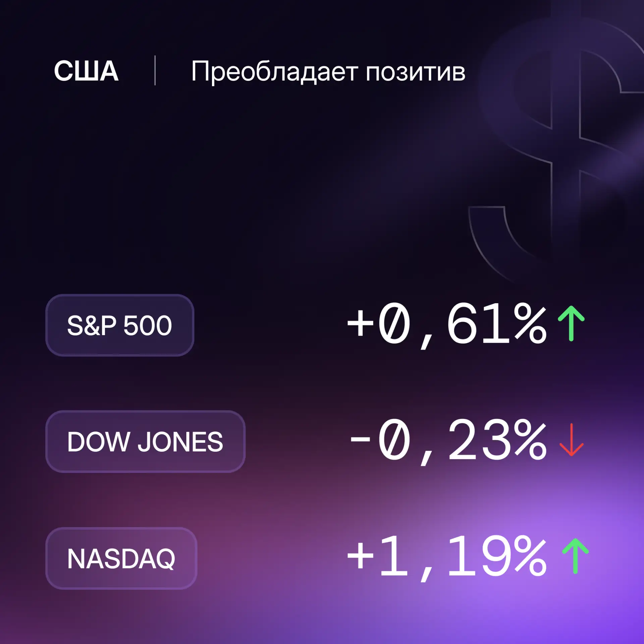This screenshot has width=644, height=644.
Task: Click the +1,19% value
Action: (447, 557)
